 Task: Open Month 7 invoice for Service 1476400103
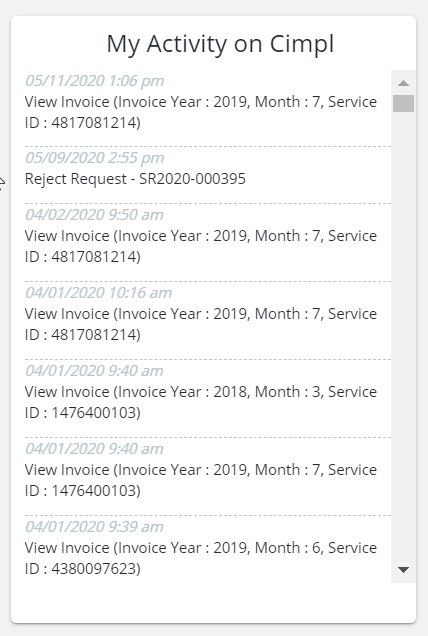point(201,480)
